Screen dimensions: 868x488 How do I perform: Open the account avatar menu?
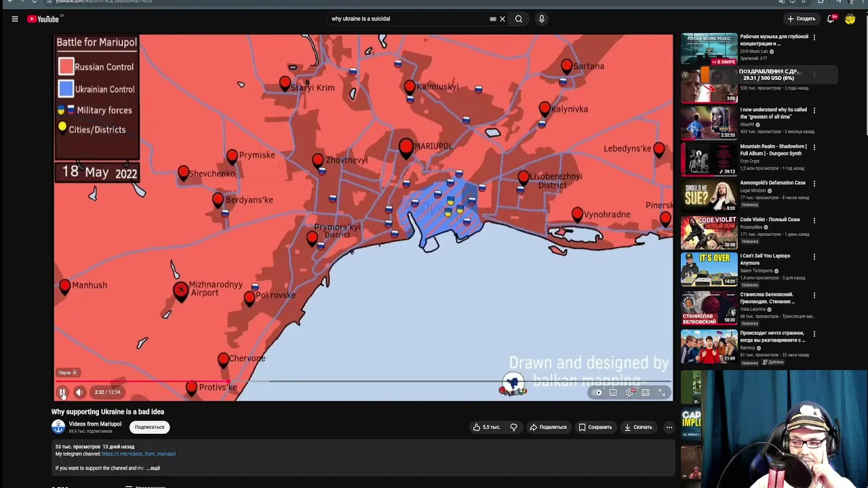coord(850,19)
